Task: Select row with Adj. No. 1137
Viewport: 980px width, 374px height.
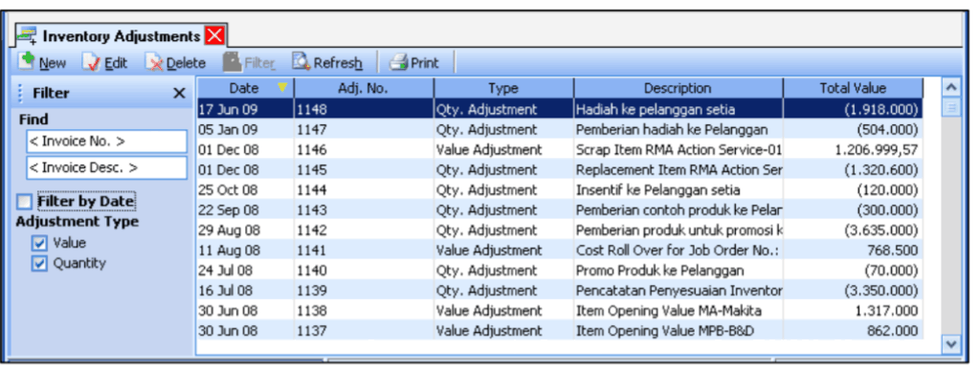Action: click(x=560, y=331)
